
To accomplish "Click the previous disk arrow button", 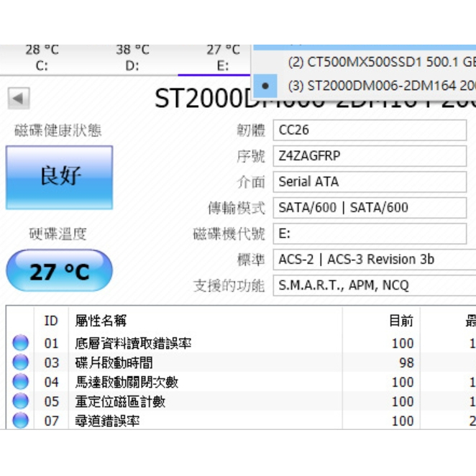I will pyautogui.click(x=19, y=98).
